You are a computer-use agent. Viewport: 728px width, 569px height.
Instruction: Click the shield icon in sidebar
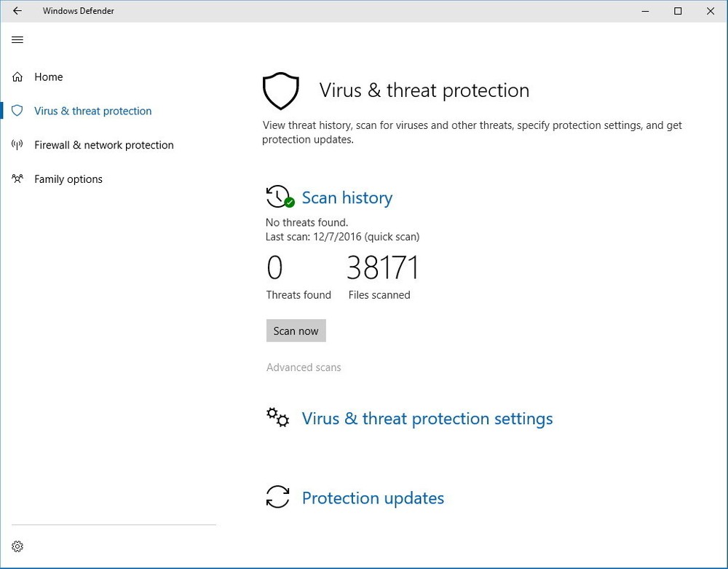17,111
